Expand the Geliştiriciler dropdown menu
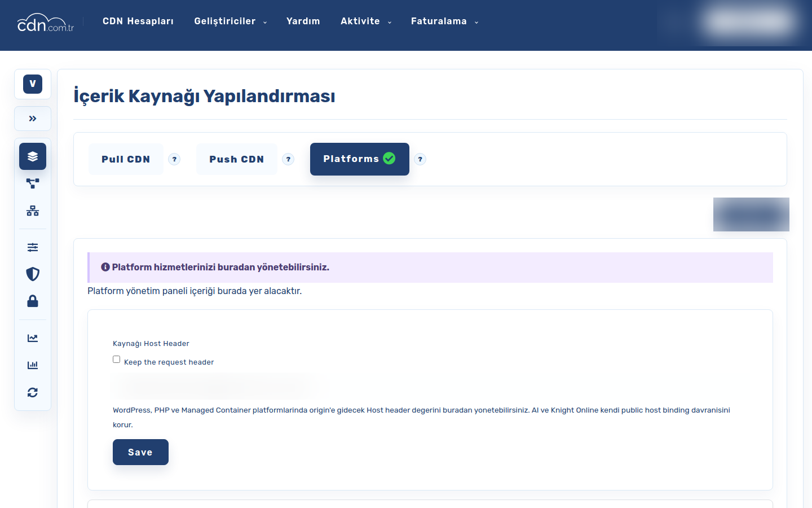 click(231, 21)
